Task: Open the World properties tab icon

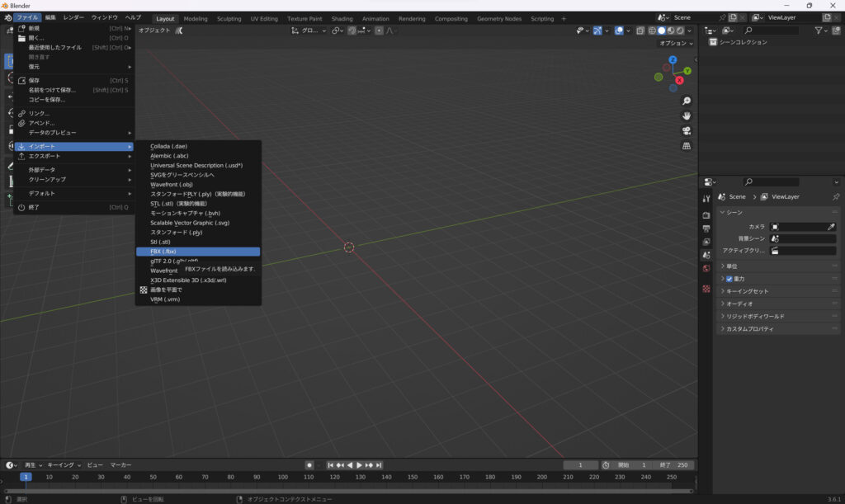Action: 706,269
